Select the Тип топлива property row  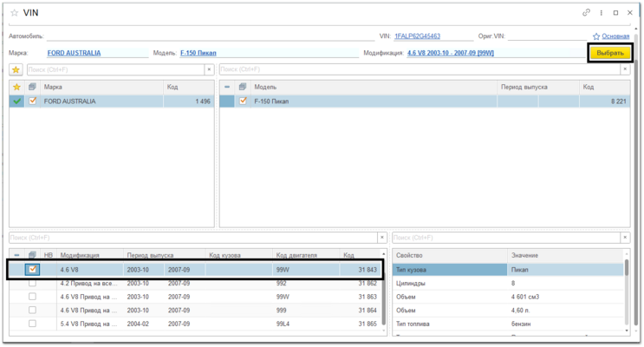pyautogui.click(x=508, y=324)
